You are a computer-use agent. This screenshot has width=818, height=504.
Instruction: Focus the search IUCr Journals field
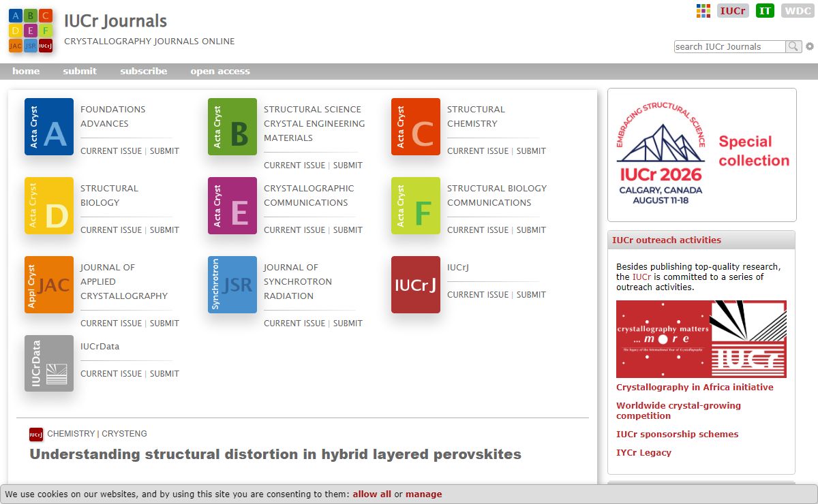coord(730,46)
